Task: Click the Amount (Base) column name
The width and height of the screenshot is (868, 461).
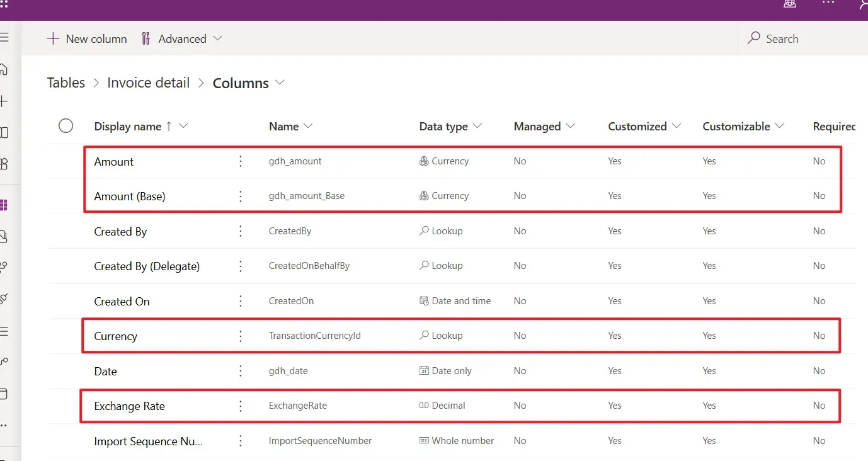Action: [x=130, y=196]
